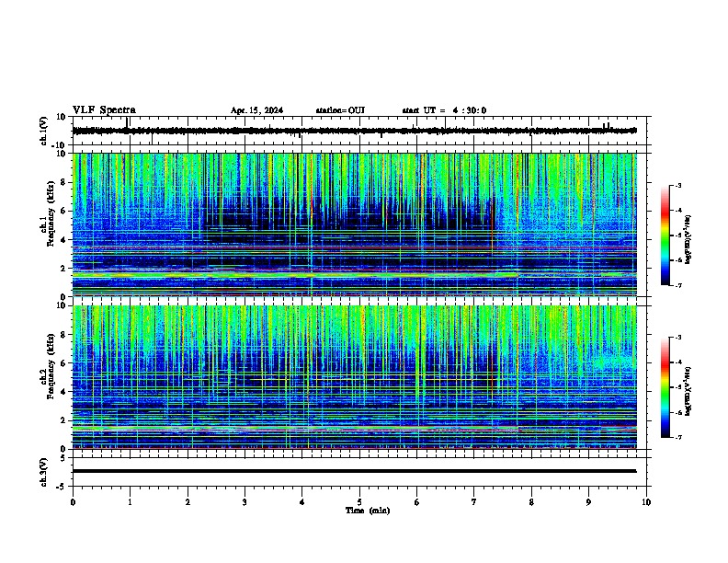
Task: Click the ch.2 "Frequency (kHz)" axis label
Action: click(x=51, y=366)
